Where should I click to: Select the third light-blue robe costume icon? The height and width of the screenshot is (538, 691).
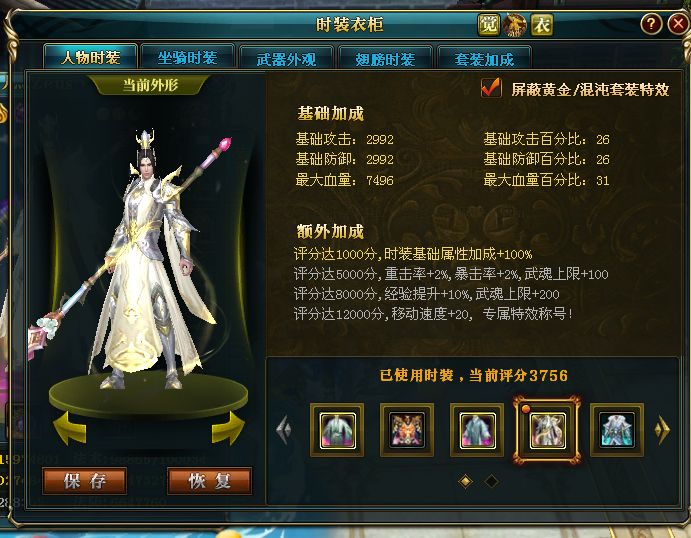coord(477,430)
